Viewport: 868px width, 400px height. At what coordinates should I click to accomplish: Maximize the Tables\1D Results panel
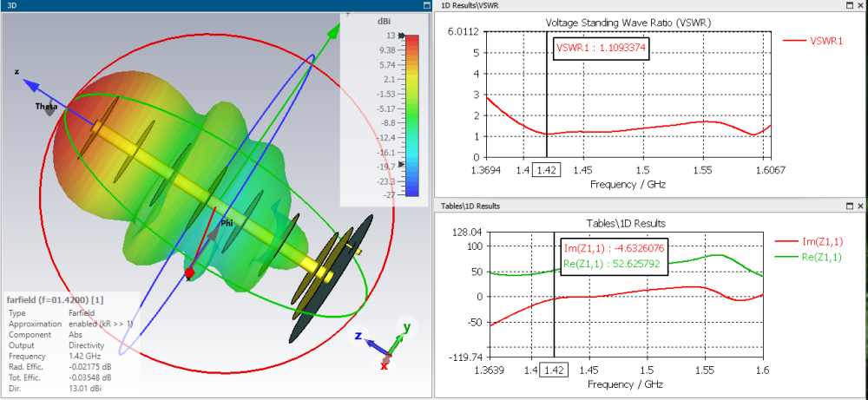pos(849,206)
